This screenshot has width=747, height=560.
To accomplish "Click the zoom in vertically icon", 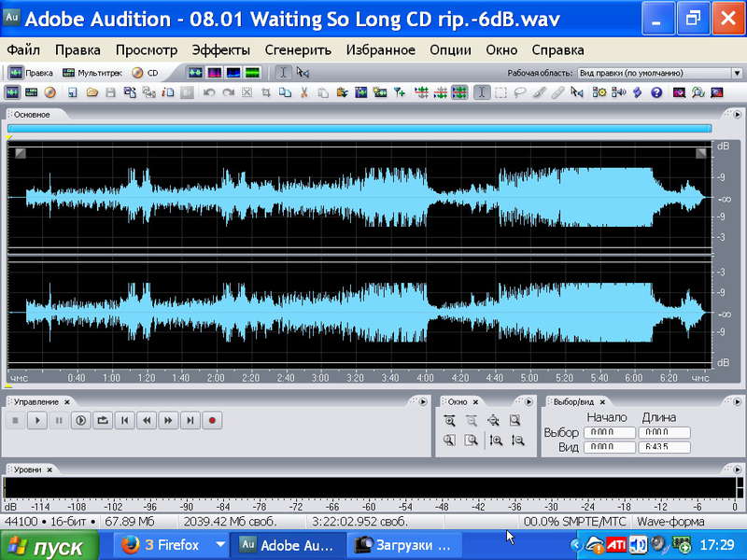I will [496, 441].
